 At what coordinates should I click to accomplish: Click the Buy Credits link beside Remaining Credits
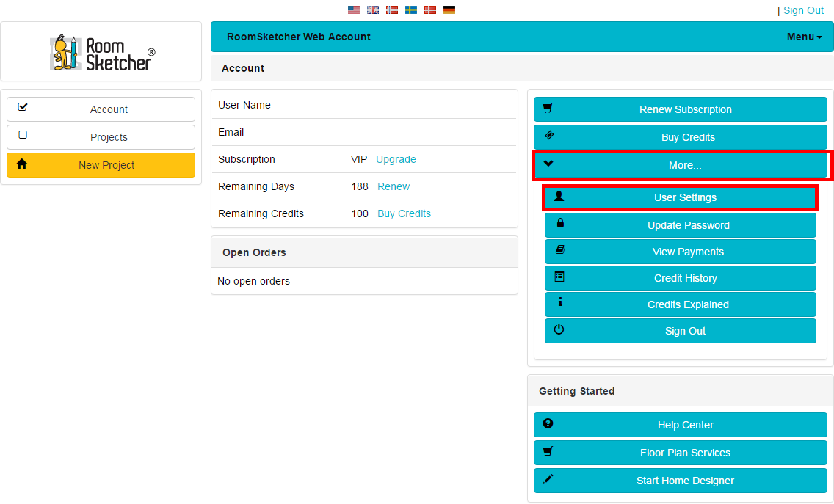tap(405, 213)
